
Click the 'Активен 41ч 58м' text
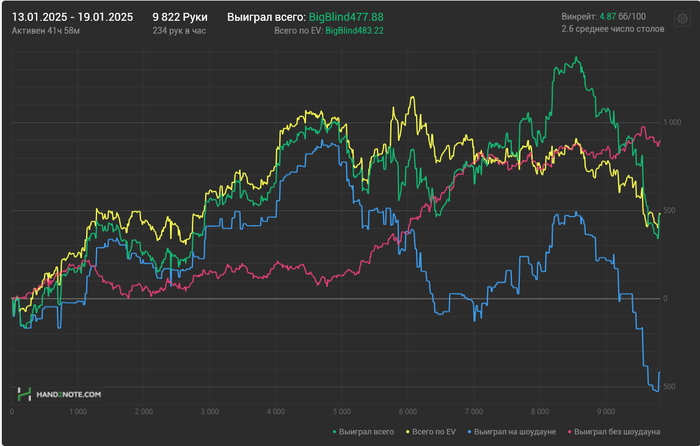(x=46, y=31)
